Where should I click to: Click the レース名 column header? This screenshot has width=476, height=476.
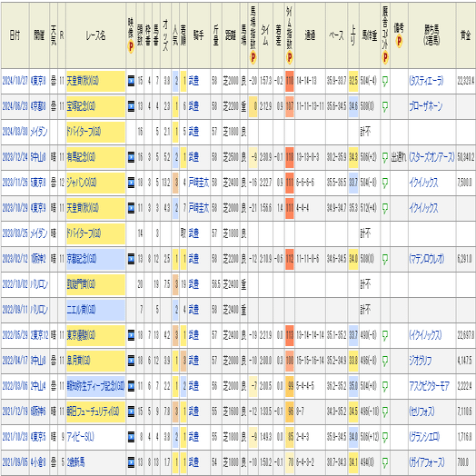[x=95, y=35]
